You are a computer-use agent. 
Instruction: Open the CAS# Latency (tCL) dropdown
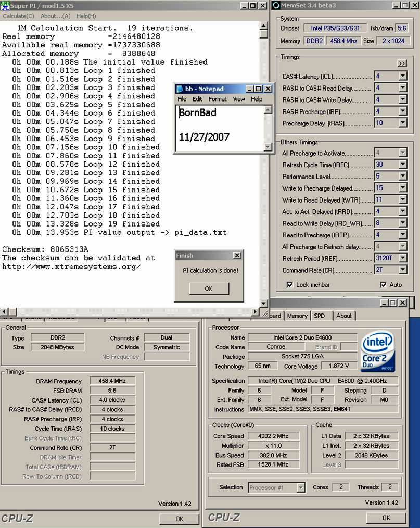[x=403, y=76]
